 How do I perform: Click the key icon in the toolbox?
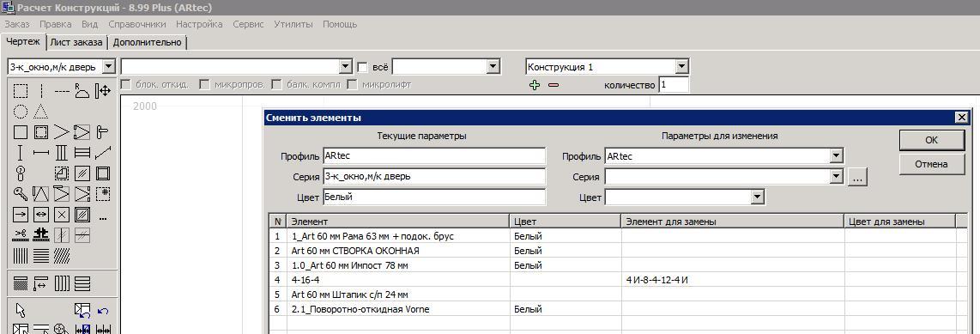[x=21, y=194]
